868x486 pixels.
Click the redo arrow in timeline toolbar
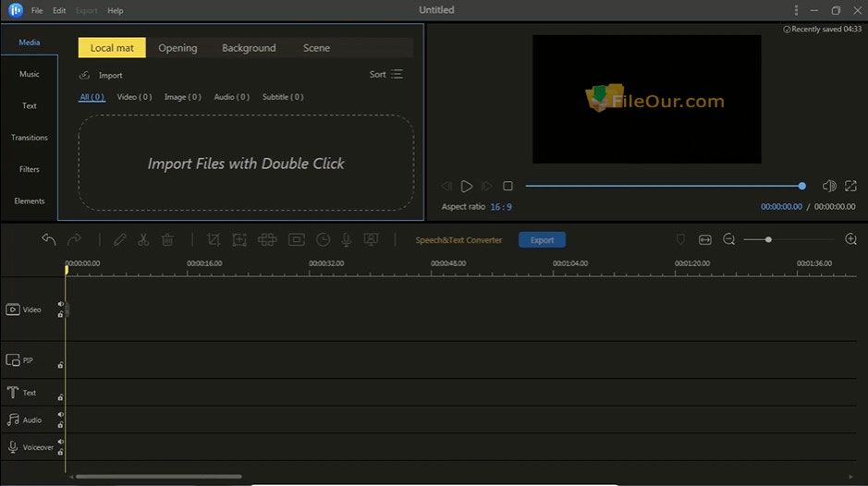[74, 239]
